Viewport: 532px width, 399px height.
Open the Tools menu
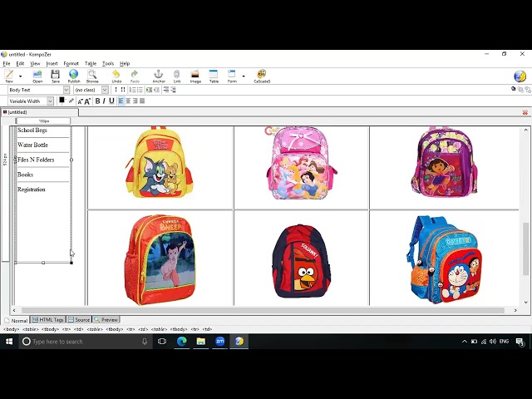108,63
